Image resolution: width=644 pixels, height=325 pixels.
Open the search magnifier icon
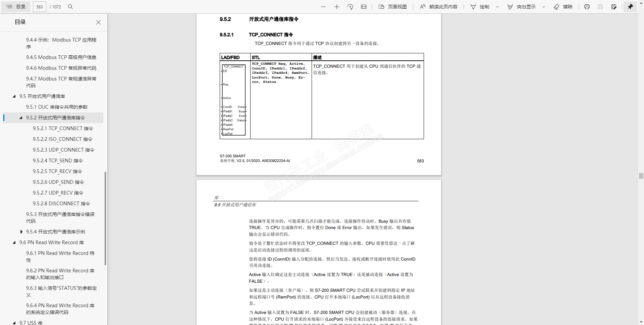coord(70,7)
